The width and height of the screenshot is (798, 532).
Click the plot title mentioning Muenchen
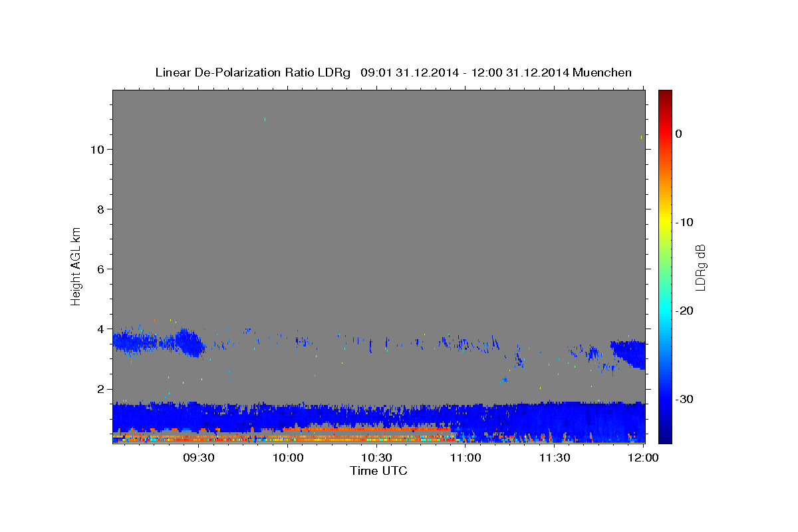click(393, 72)
